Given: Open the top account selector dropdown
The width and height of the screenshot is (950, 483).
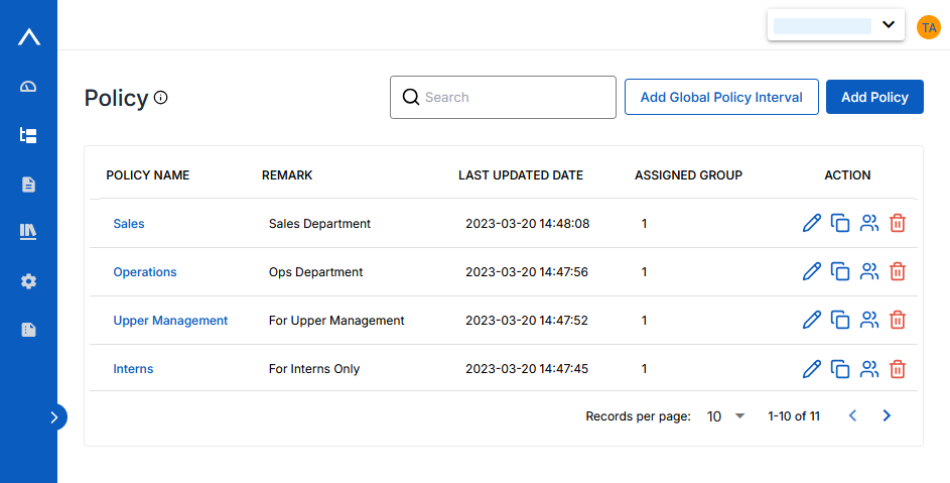Looking at the screenshot, I should pyautogui.click(x=835, y=26).
